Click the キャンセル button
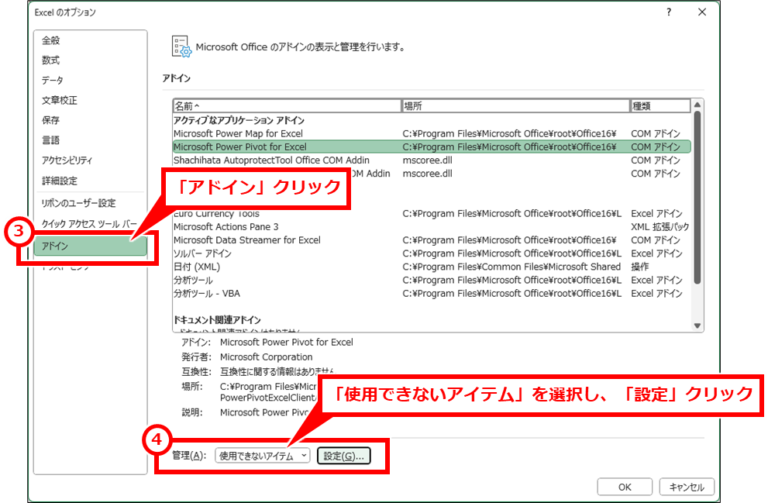 tap(687, 487)
